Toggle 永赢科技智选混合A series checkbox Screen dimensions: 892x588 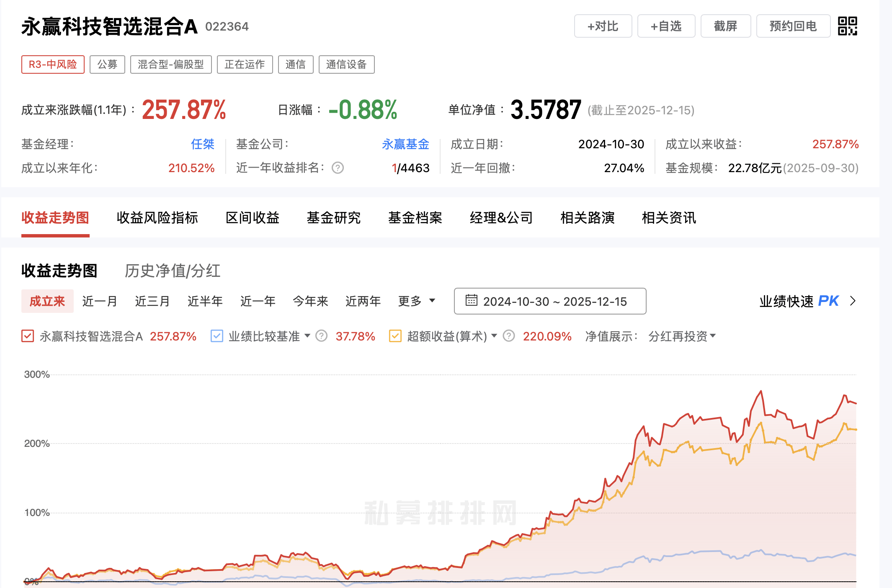(28, 336)
